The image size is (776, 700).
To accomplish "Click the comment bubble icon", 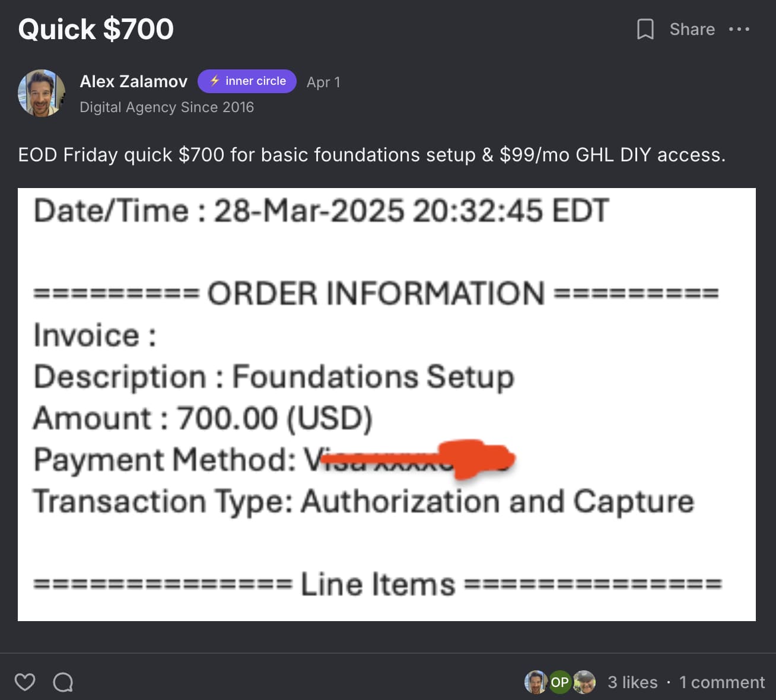I will 63,682.
